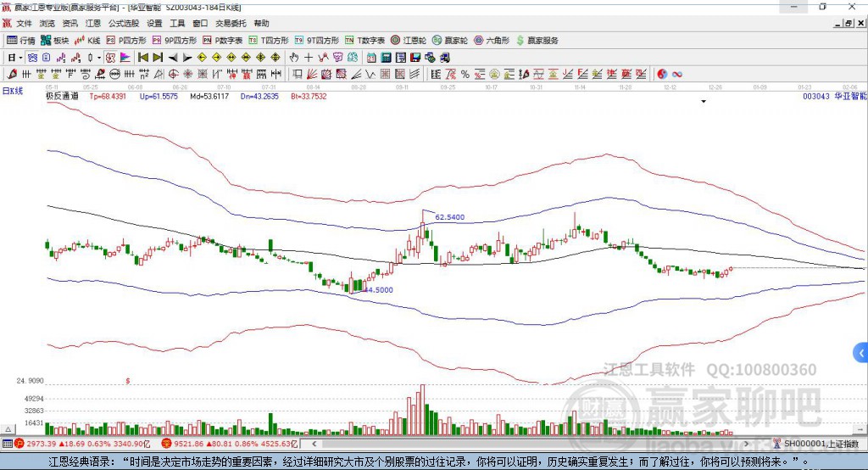Open the 赢家轮 tool
The height and width of the screenshot is (470, 868).
(x=450, y=41)
